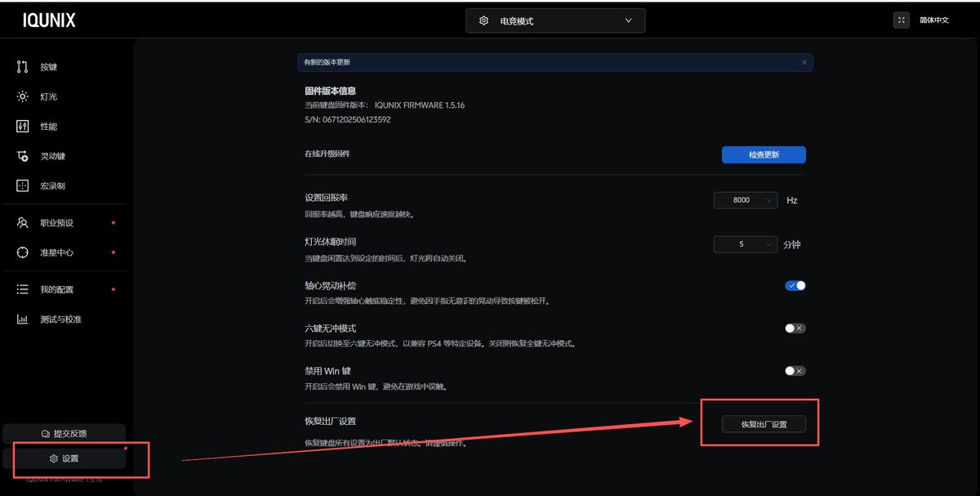Image resolution: width=980 pixels, height=496 pixels.
Task: Open the 8000 Hz polling rate dropdown
Action: (746, 199)
